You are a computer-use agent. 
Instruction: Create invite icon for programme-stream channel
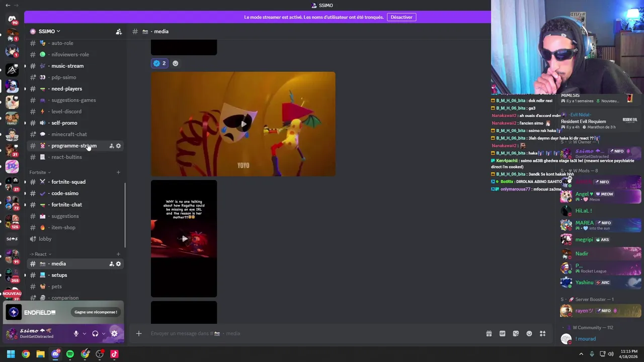coord(111,146)
